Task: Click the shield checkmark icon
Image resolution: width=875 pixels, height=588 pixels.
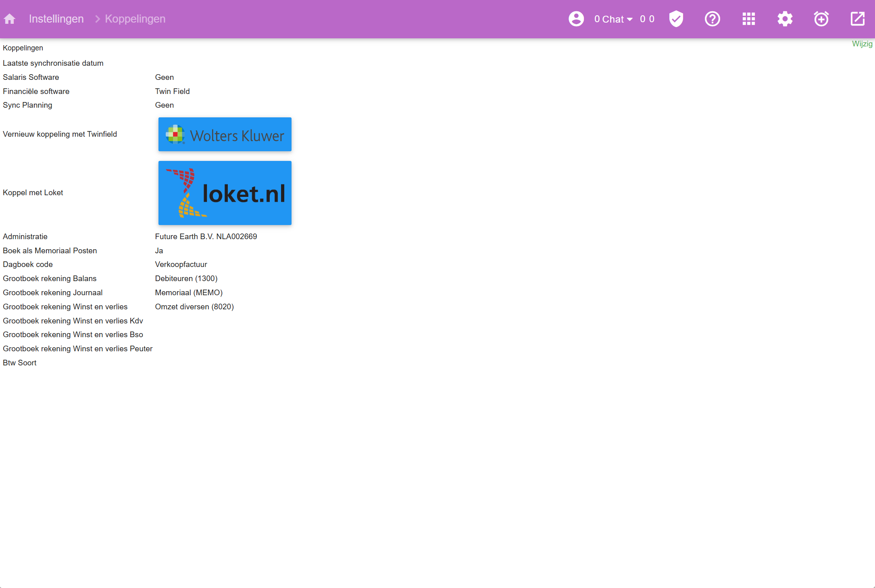Action: tap(676, 19)
